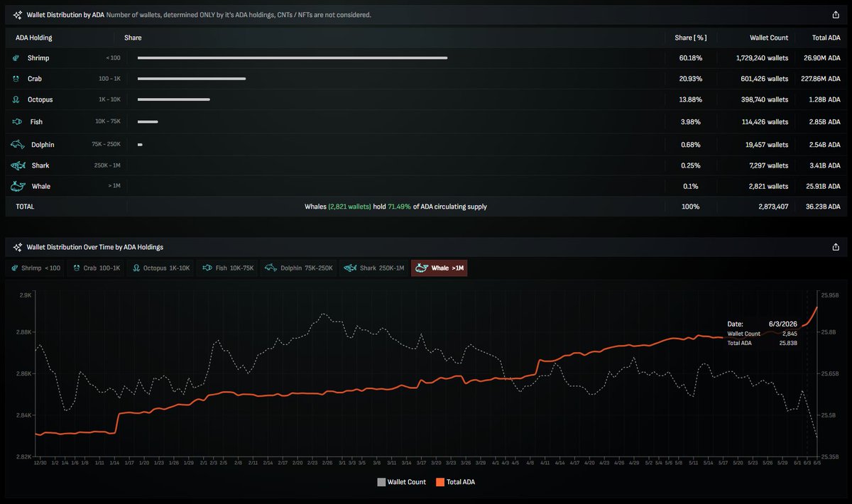This screenshot has width=852, height=504.
Task: Click the Share column header
Action: pos(133,38)
